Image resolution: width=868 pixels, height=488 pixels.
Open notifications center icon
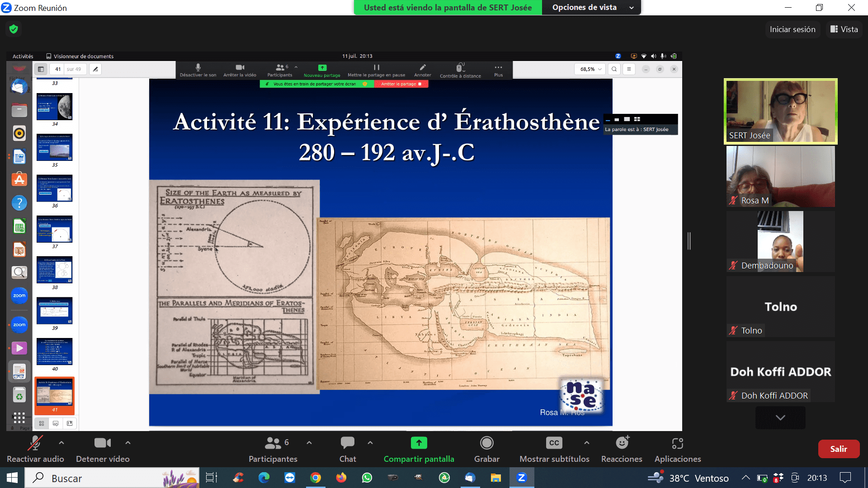tap(845, 478)
